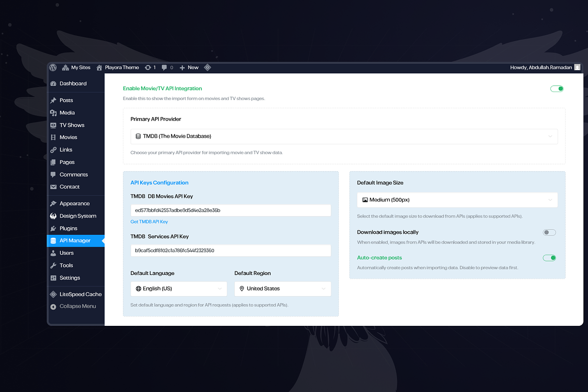Screen dimensions: 588x392
Task: Click the Comments sidebar icon
Action: click(53, 175)
